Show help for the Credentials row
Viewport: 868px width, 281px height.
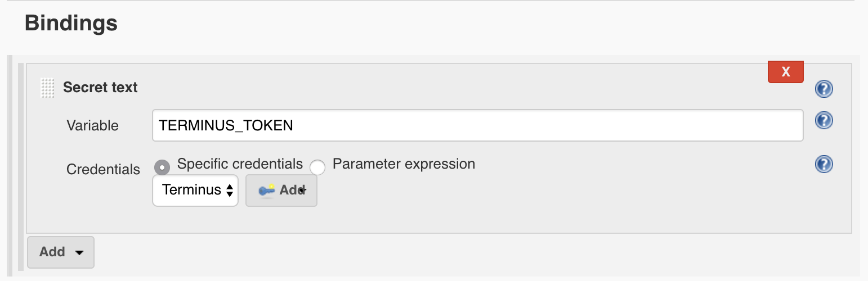pos(824,165)
